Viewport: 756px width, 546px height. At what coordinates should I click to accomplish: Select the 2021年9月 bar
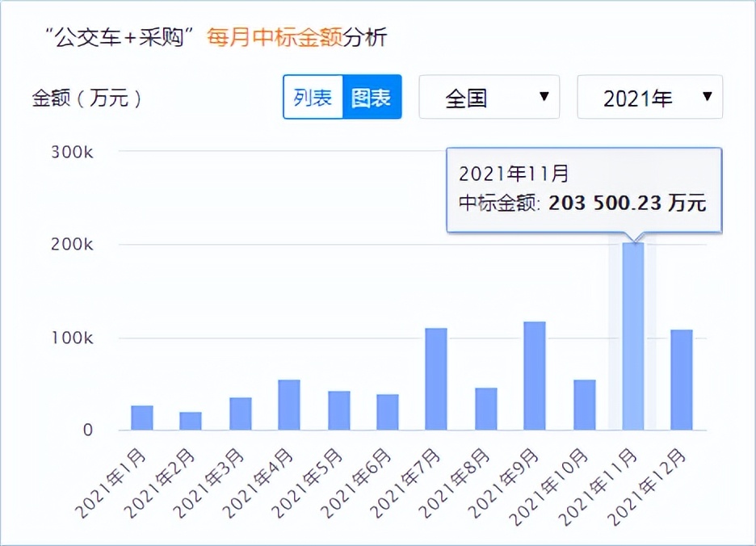point(533,376)
